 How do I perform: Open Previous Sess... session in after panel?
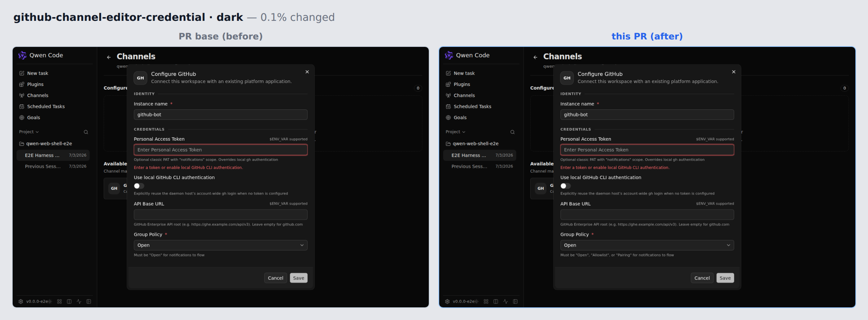click(480, 166)
